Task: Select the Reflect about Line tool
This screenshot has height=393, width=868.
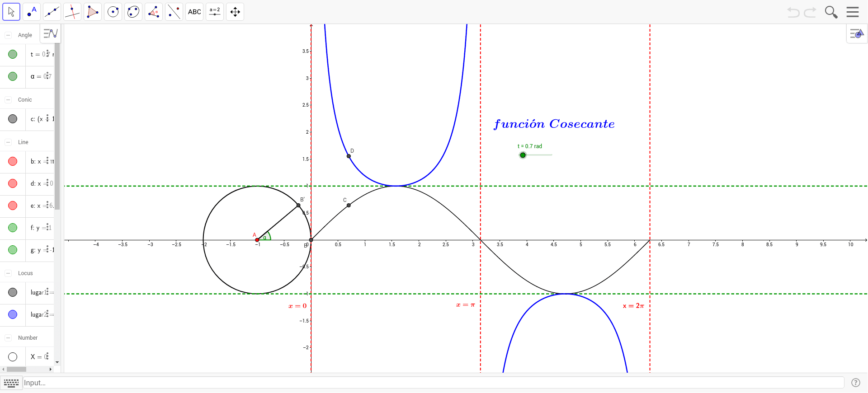Action: point(174,12)
